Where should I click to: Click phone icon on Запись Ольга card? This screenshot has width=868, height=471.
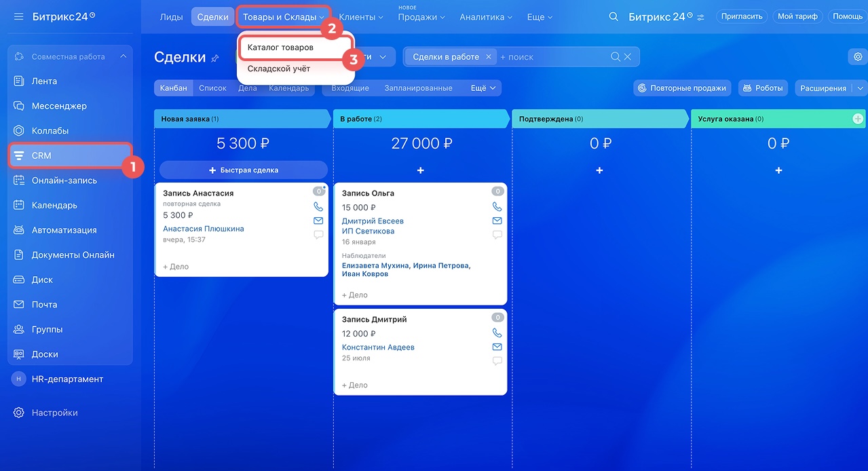[x=497, y=207]
